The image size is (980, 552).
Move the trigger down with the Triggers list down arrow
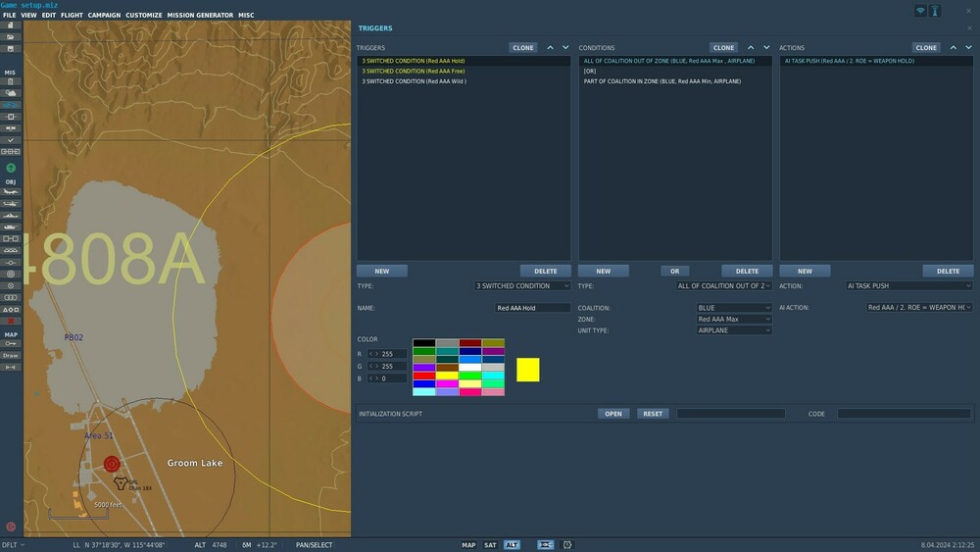[x=565, y=47]
